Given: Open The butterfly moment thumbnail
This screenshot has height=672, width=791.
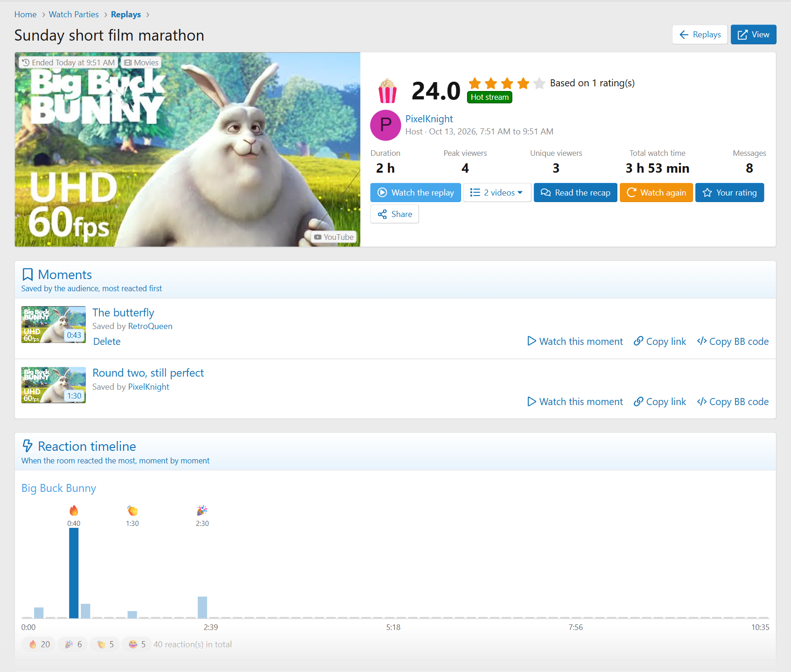Looking at the screenshot, I should (54, 325).
